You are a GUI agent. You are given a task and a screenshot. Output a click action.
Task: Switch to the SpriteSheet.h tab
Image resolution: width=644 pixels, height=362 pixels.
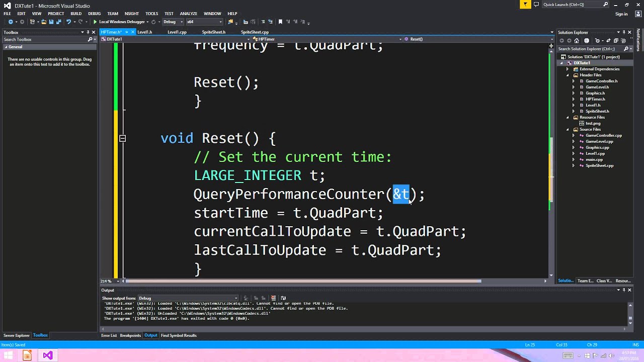(214, 32)
